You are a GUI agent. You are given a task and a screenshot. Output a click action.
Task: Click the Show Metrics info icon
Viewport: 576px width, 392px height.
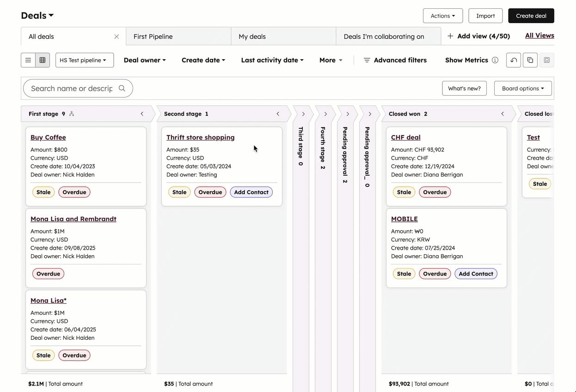[x=495, y=60]
